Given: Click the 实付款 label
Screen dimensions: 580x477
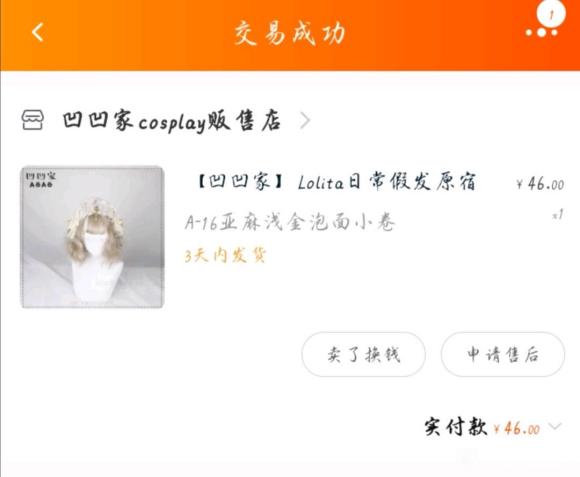Looking at the screenshot, I should (455, 427).
